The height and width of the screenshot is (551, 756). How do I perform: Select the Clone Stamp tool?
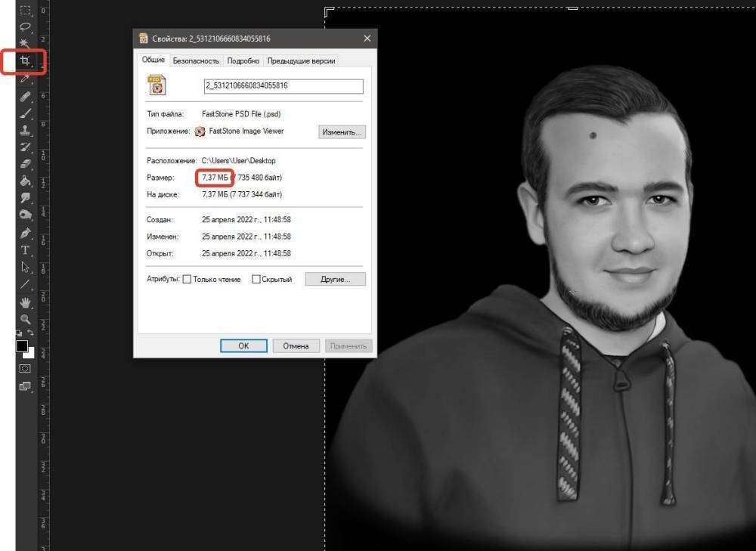pos(25,130)
